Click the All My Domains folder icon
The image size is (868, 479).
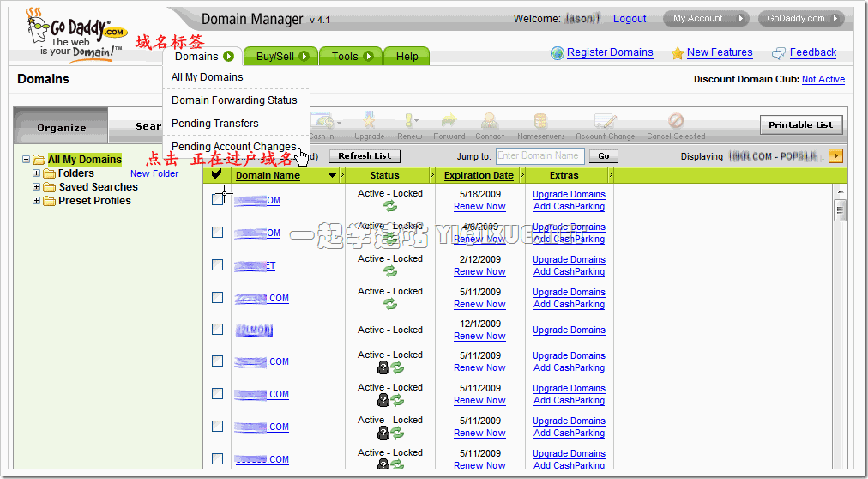tap(39, 160)
